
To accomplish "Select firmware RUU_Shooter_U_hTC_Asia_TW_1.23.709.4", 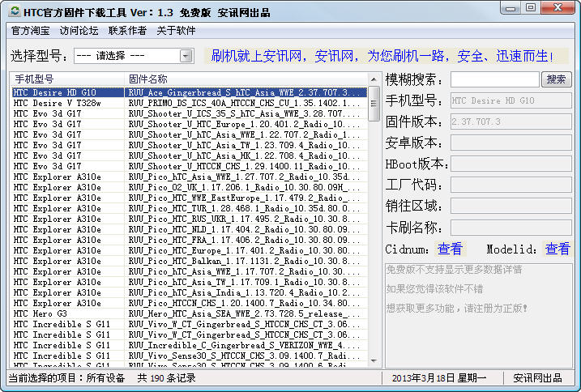I will pyautogui.click(x=190, y=145).
